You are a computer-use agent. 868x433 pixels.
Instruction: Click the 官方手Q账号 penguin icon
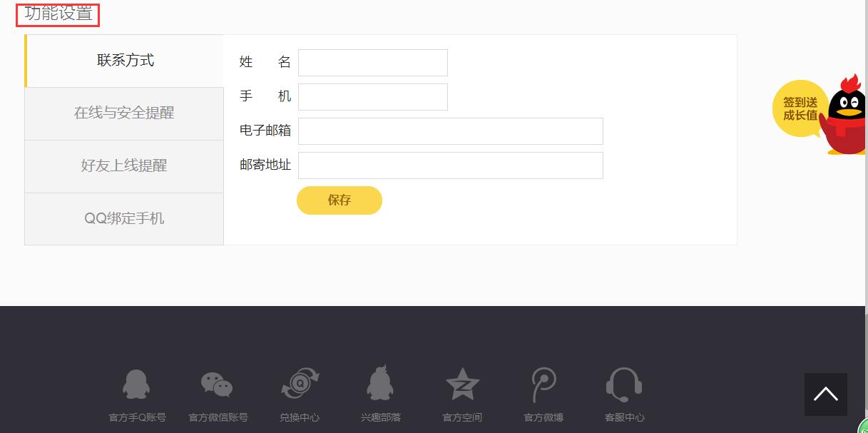[x=136, y=384]
